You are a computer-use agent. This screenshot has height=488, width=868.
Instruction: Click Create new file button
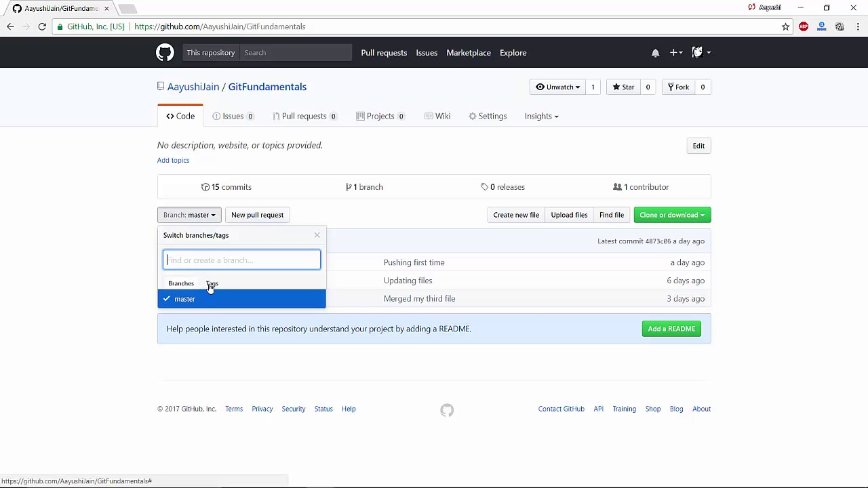[516, 215]
